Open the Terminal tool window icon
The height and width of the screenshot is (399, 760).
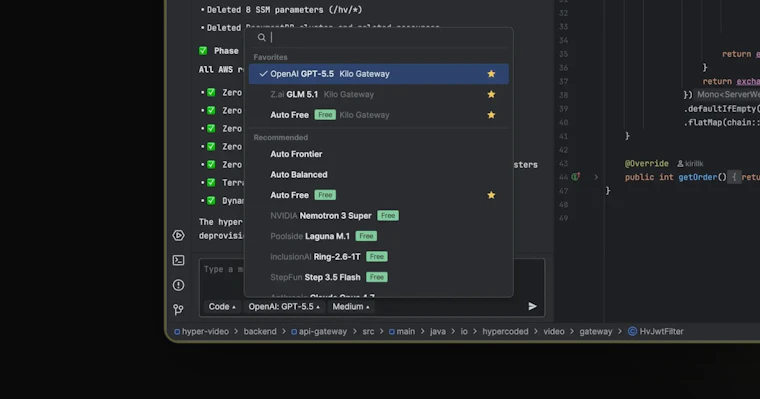[178, 260]
